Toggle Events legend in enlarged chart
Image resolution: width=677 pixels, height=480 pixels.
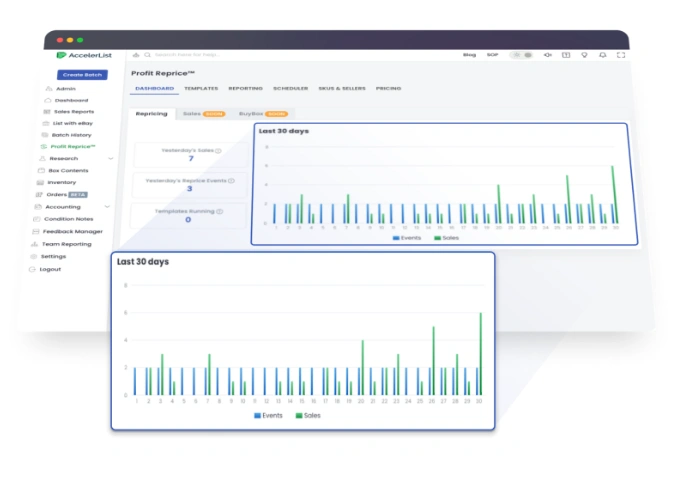point(268,416)
